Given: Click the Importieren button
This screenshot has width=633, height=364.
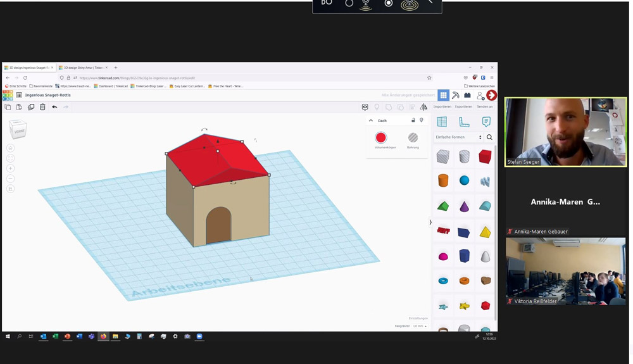Looking at the screenshot, I should 442,106.
